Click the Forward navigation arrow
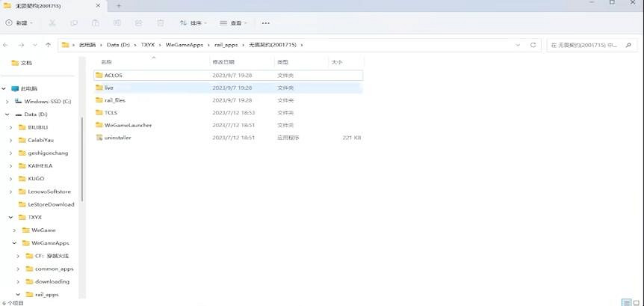The height and width of the screenshot is (306, 644). click(21, 45)
